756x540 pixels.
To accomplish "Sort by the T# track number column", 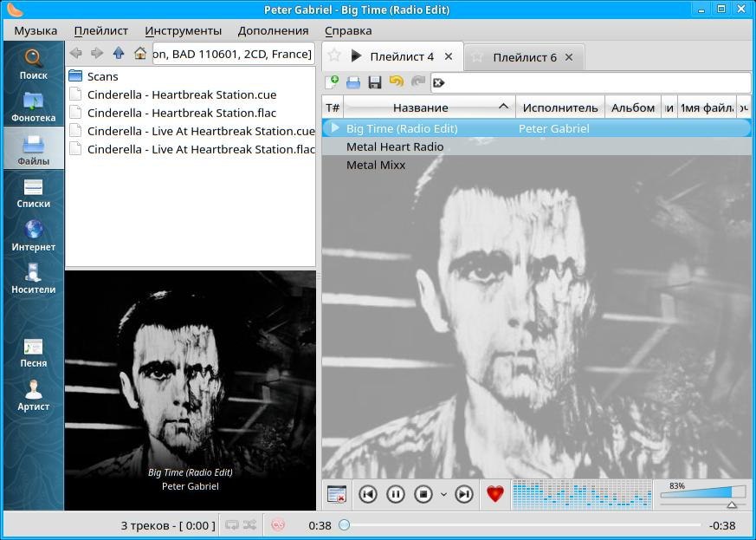I will [x=333, y=107].
